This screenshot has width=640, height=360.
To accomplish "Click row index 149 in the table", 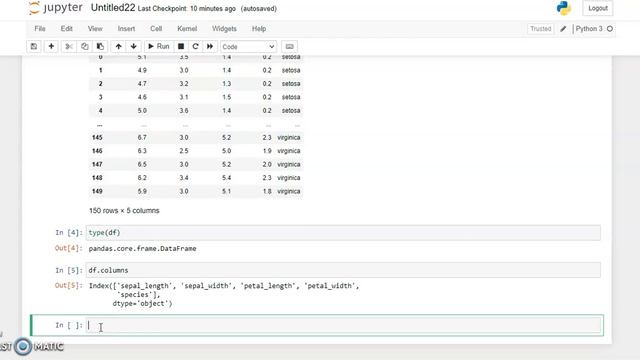I will [97, 191].
